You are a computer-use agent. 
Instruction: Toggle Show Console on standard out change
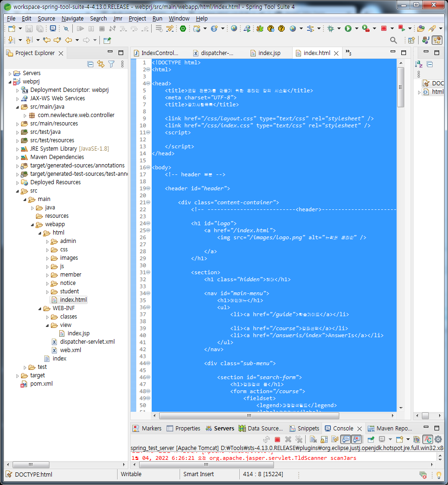coord(345,439)
